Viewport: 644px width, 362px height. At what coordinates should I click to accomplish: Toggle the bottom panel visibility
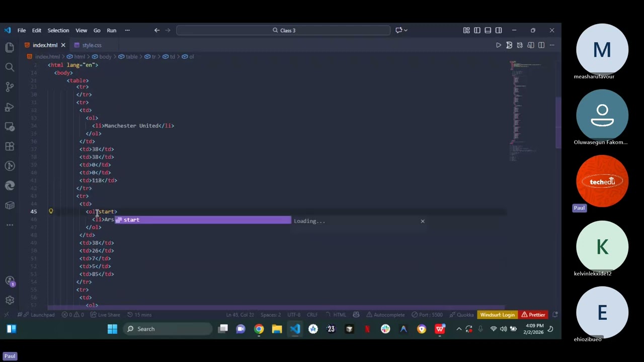coord(488,30)
